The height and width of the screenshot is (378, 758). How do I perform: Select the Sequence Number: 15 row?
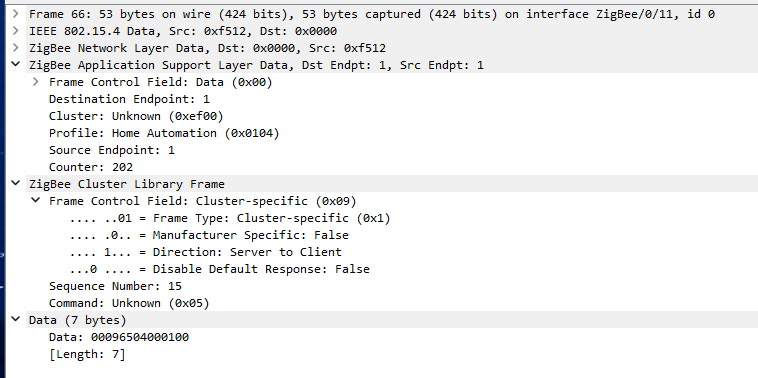pyautogui.click(x=115, y=286)
